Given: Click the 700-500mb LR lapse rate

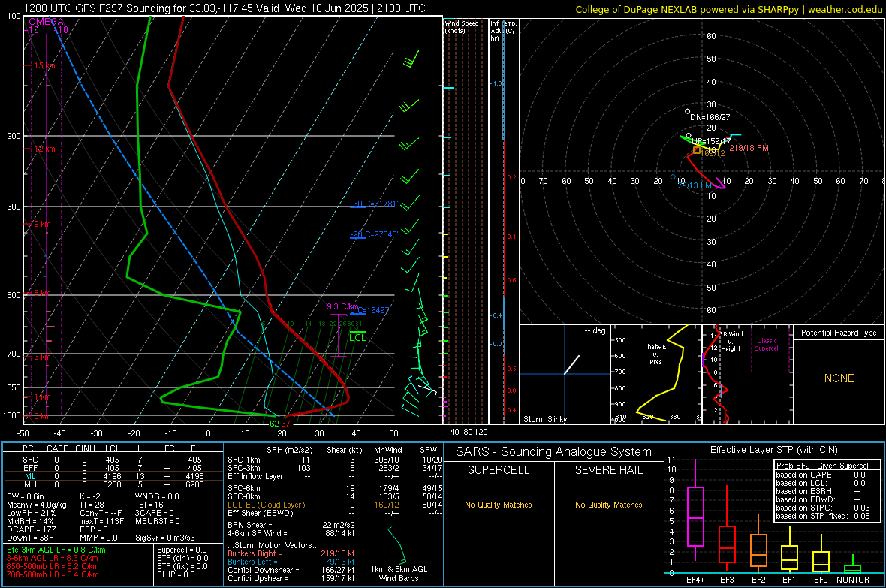Looking at the screenshot, I should pos(53,574).
